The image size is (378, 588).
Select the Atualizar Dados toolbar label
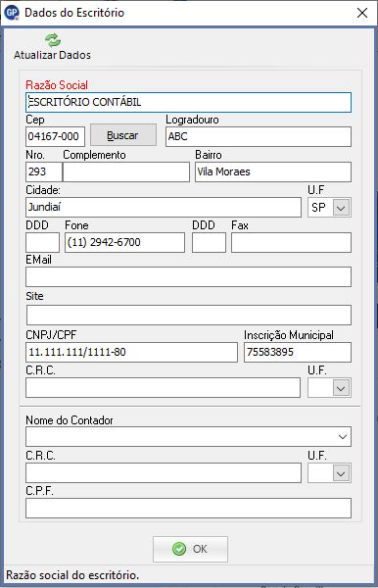pos(52,55)
